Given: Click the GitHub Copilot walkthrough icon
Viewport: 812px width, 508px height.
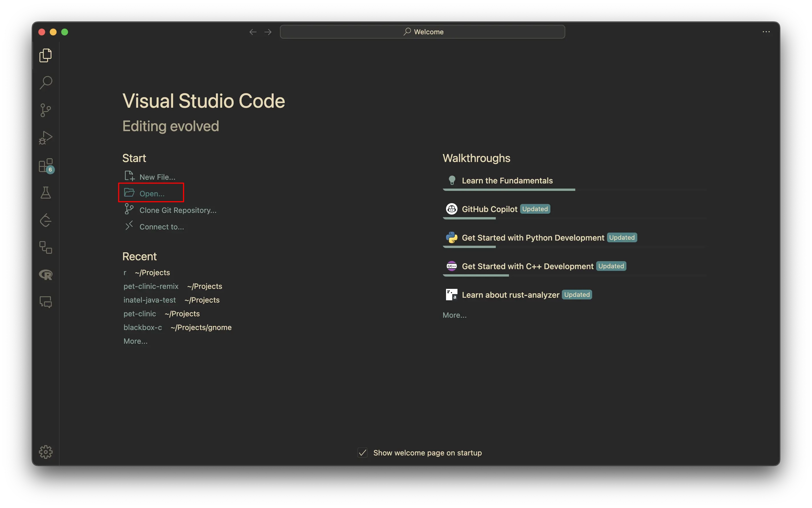Looking at the screenshot, I should pyautogui.click(x=451, y=209).
